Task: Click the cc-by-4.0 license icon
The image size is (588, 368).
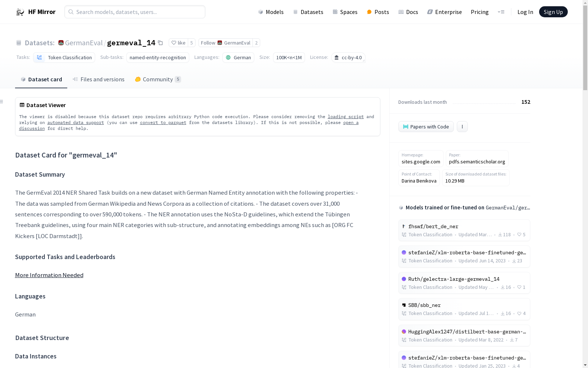Action: click(x=337, y=57)
